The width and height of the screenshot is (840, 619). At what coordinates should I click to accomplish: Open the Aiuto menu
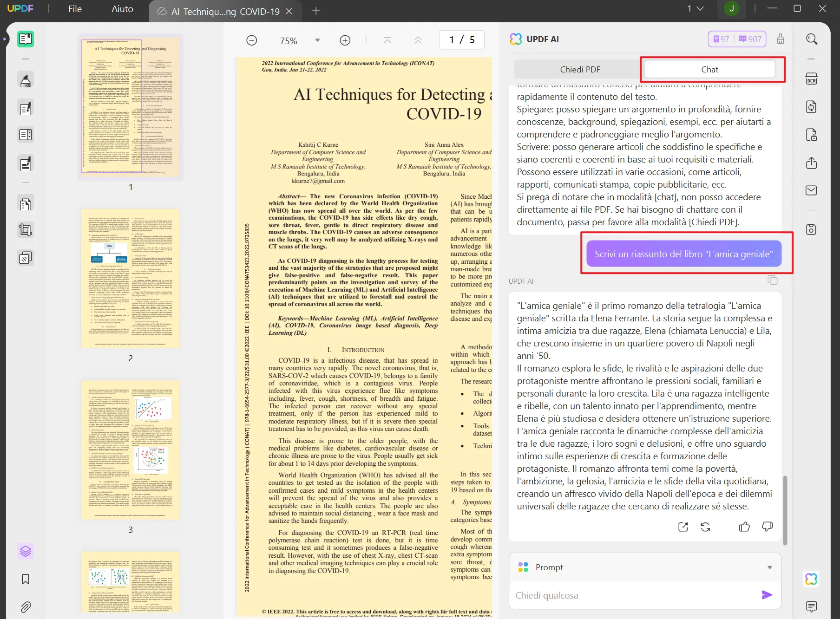(x=122, y=9)
